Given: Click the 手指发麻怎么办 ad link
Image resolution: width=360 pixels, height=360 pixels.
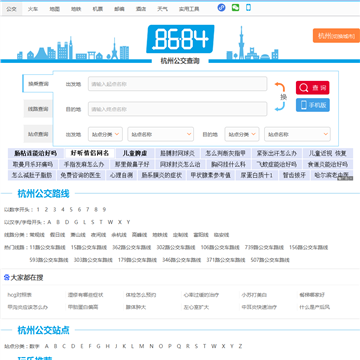Looking at the screenshot, I should click(x=84, y=164).
